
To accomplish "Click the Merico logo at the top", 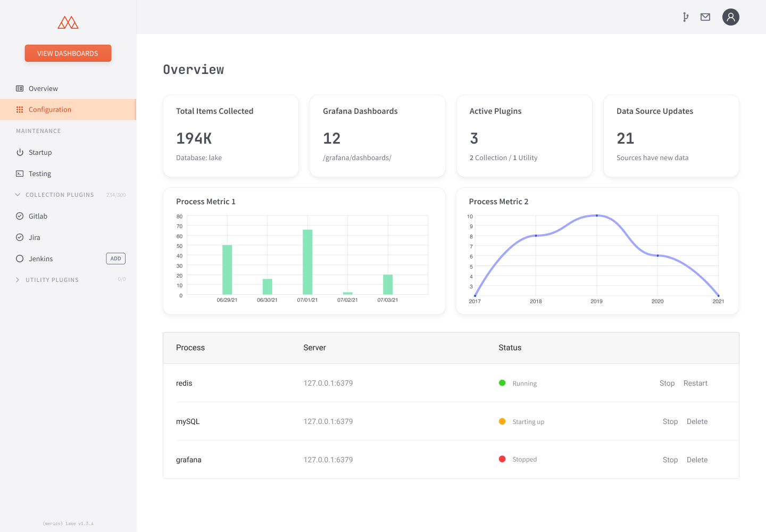I will [68, 23].
